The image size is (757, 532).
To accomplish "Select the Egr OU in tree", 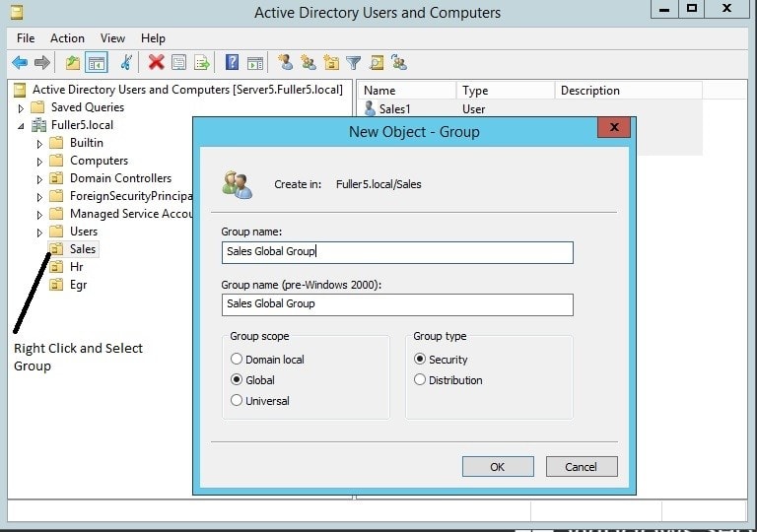I will tap(78, 285).
